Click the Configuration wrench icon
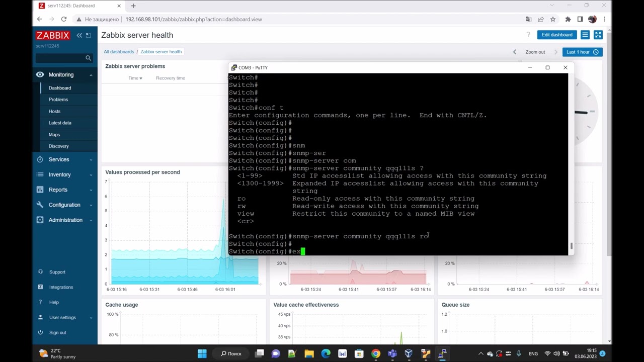 (x=40, y=205)
